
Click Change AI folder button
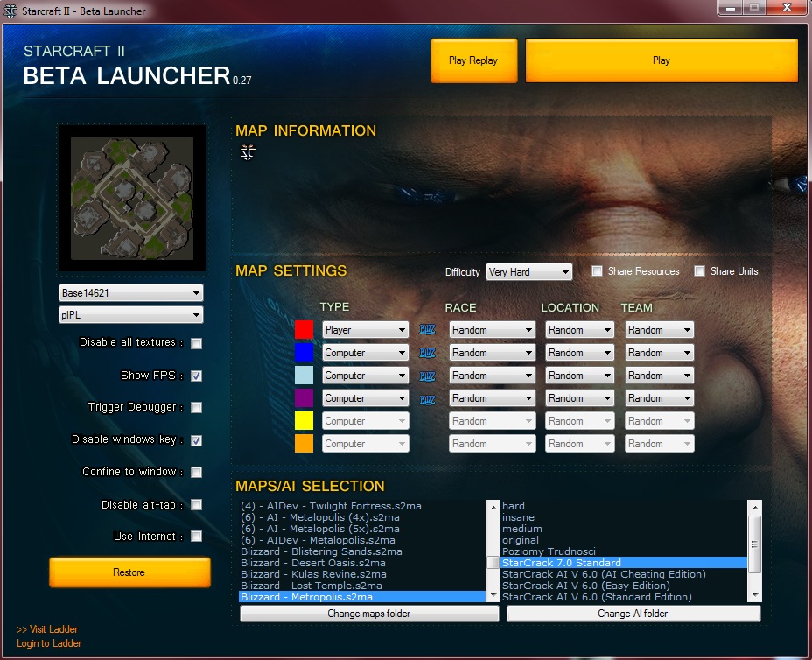[633, 614]
